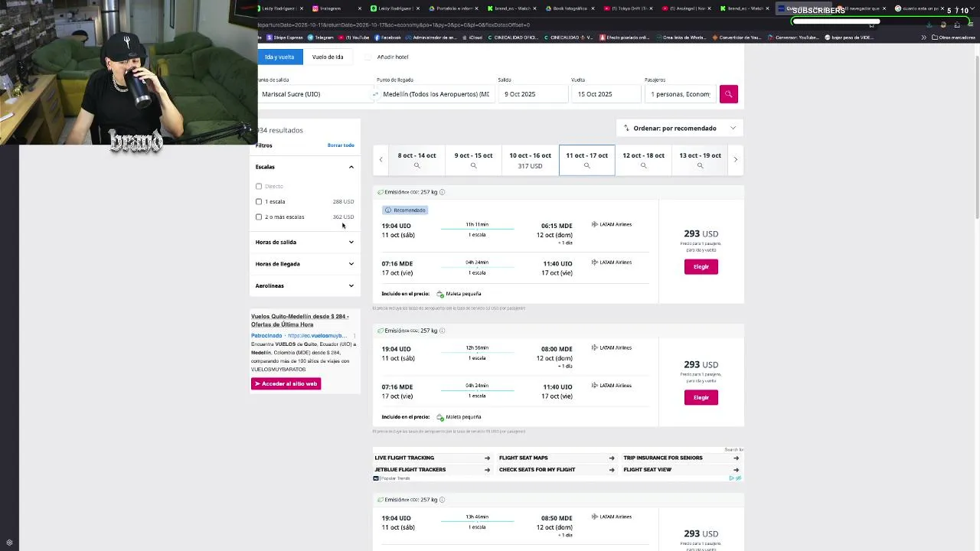Open Trip Insurance for Seniors ad link
The width and height of the screenshot is (980, 551).
[681, 458]
